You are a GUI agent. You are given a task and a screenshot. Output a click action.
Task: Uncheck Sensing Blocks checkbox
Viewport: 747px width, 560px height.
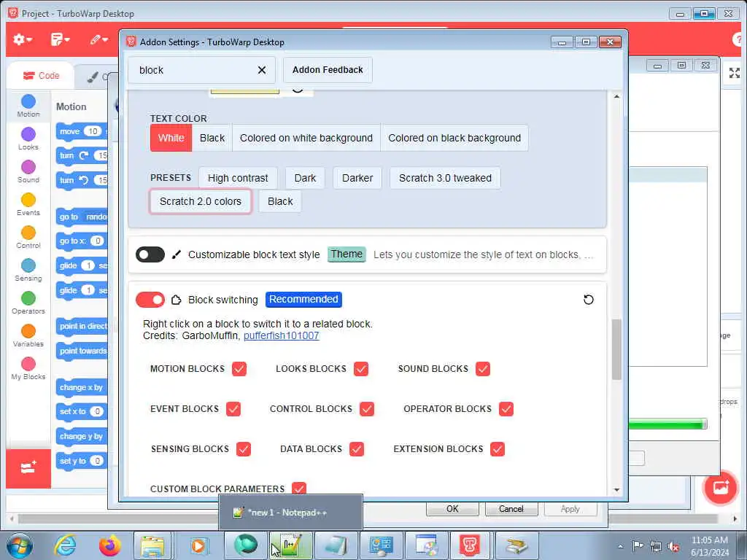click(244, 449)
